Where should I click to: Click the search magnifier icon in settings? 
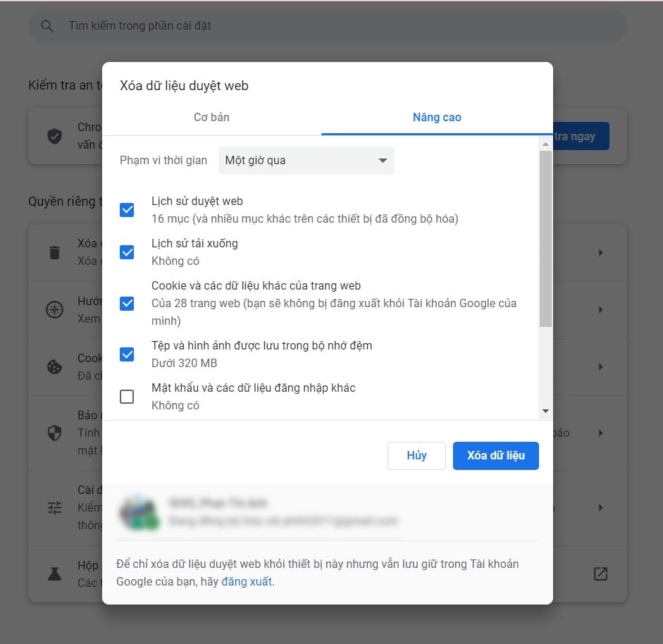click(x=47, y=26)
